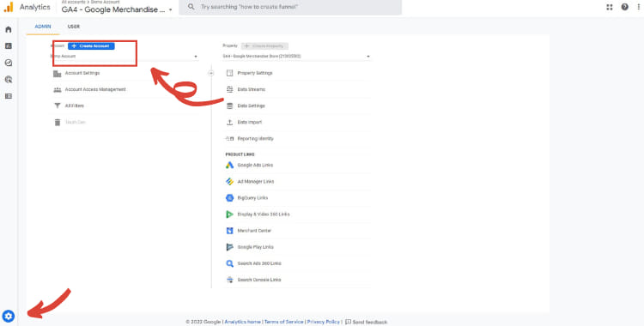Click the Send feedback link
The width and height of the screenshot is (644, 326).
[x=366, y=322]
